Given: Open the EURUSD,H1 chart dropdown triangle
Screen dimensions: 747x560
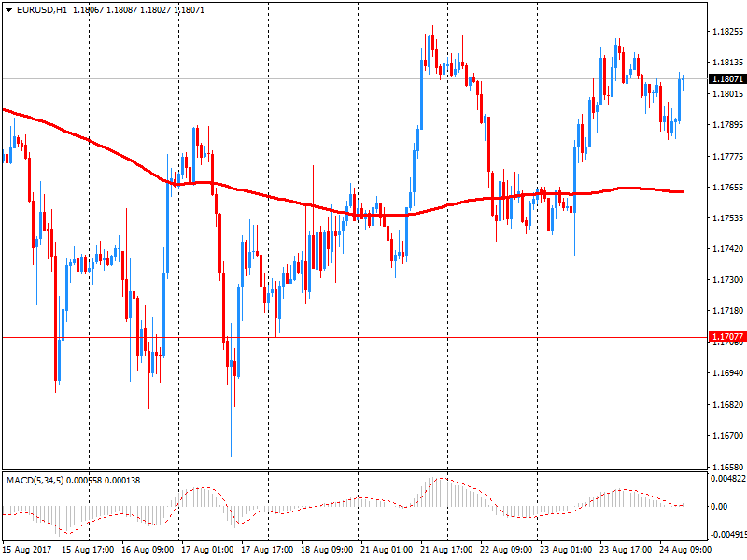Looking at the screenshot, I should (9, 10).
